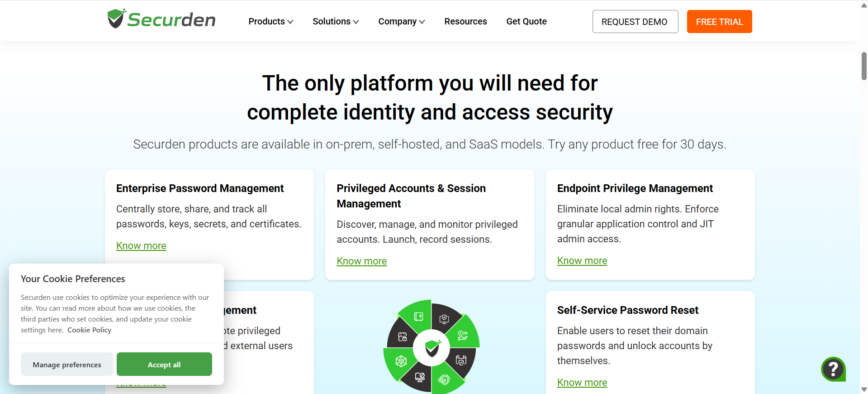Follow Know more under Endpoint Privilege Management
This screenshot has height=394, width=868.
pos(582,260)
